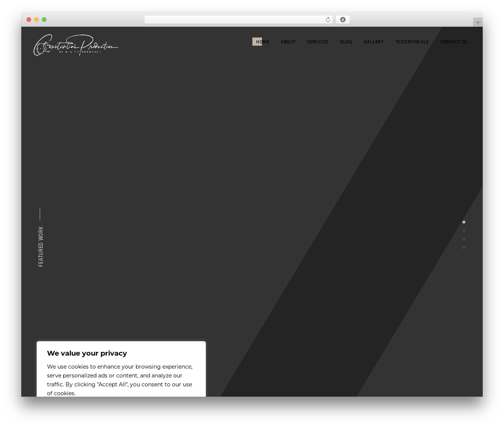Click the browser download icon
504x427 pixels.
click(x=343, y=20)
